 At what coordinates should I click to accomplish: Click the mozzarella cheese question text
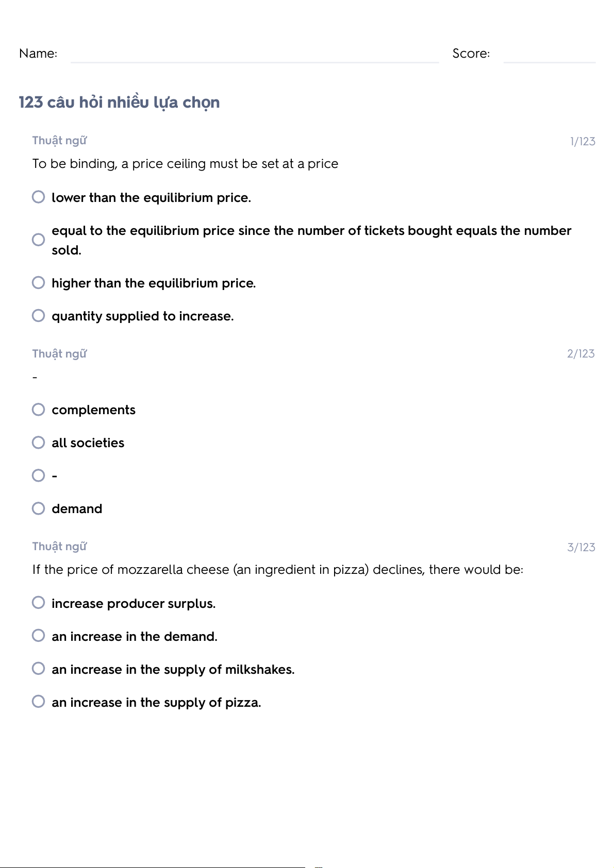pyautogui.click(x=277, y=570)
